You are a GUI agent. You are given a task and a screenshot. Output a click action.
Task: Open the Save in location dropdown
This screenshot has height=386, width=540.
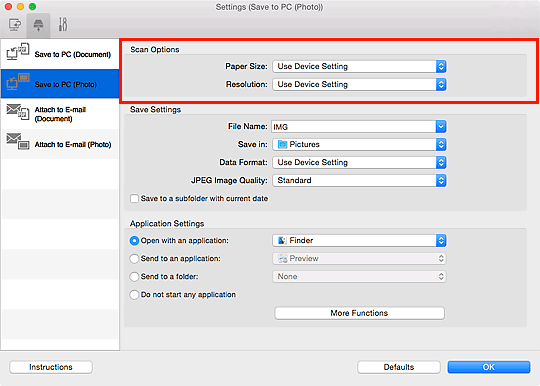[x=359, y=144]
